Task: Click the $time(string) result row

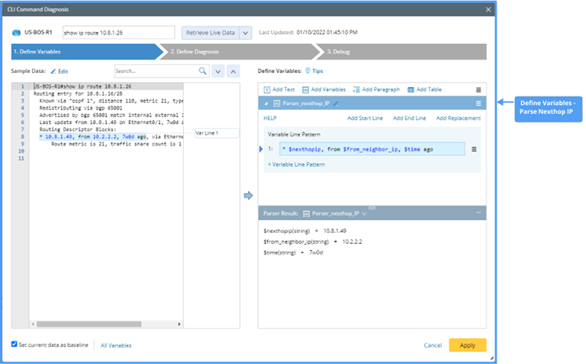Action: click(x=293, y=253)
